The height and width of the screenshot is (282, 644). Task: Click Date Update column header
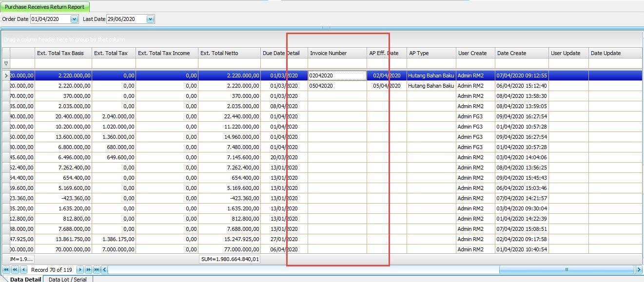coord(615,53)
